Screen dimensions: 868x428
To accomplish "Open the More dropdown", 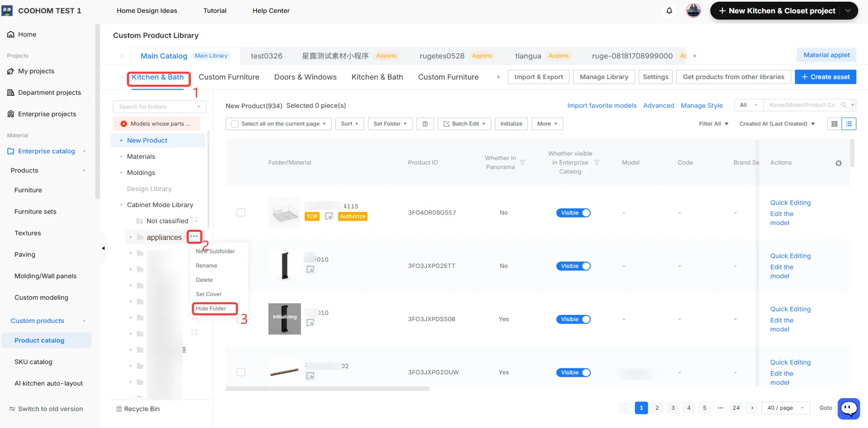I will coord(547,124).
